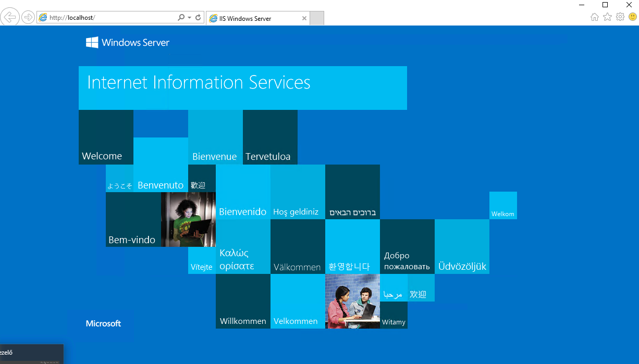Viewport: 639px width, 364px height.
Task: Expand the address bar autocomplete dropdown arrow
Action: point(189,18)
